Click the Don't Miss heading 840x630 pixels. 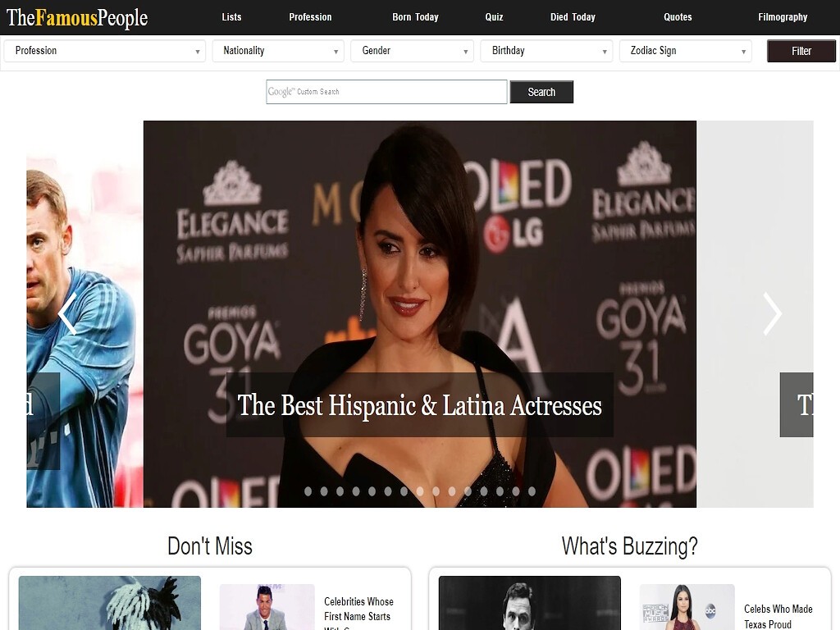210,546
